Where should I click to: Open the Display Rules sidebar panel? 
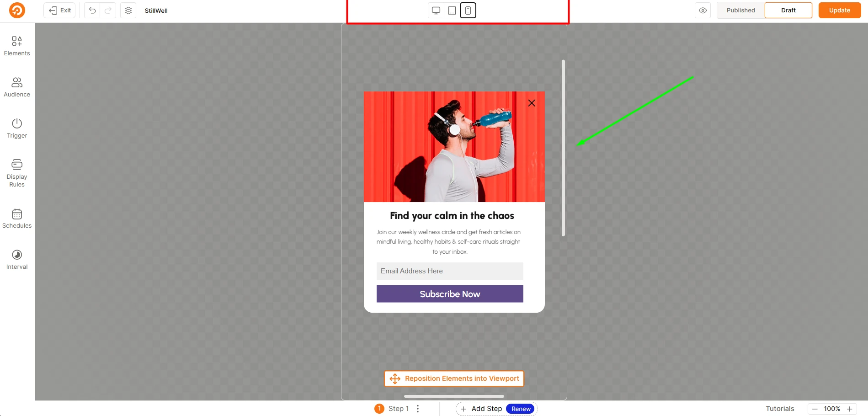click(x=17, y=173)
